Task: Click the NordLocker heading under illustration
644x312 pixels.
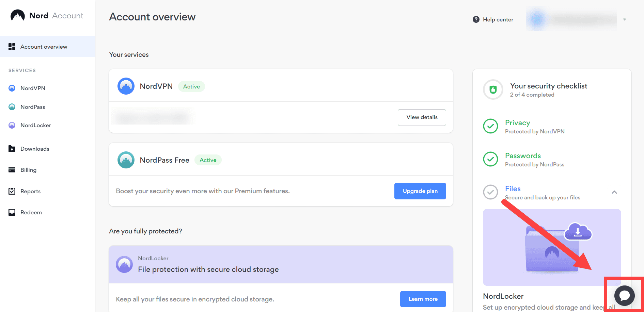Action: 503,296
